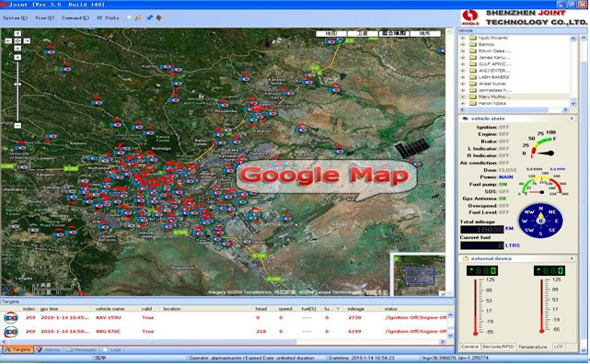Expand the Aneel Kumar folder node
Viewport: 590px width, 364px height.
tap(463, 84)
